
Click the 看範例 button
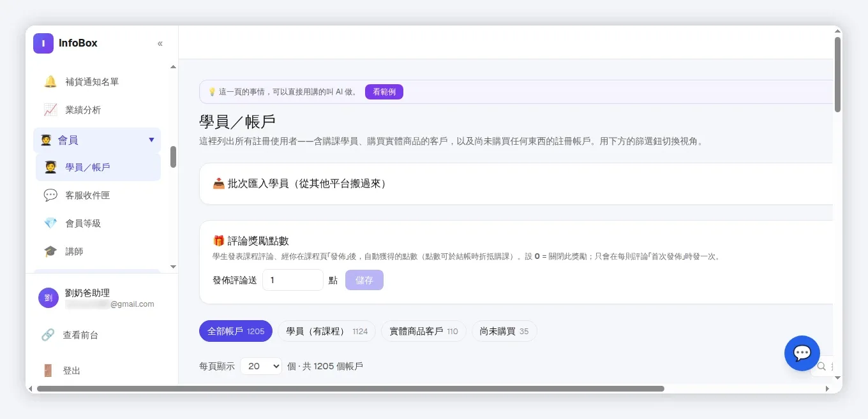pos(384,92)
